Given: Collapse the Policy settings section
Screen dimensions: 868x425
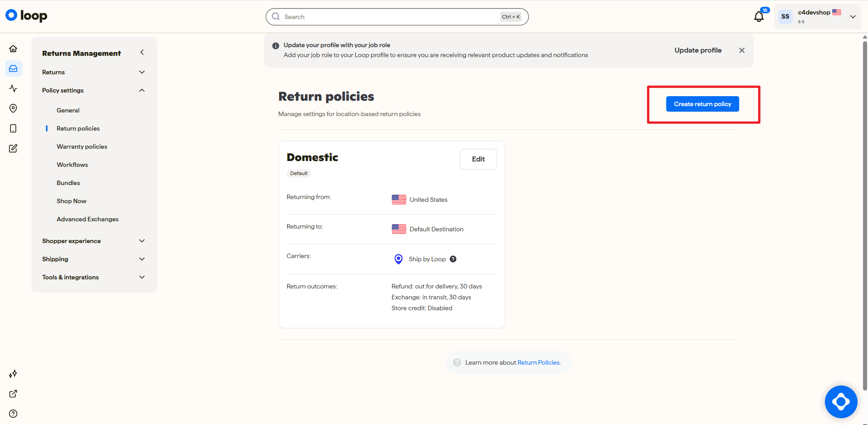Looking at the screenshot, I should pos(94,90).
